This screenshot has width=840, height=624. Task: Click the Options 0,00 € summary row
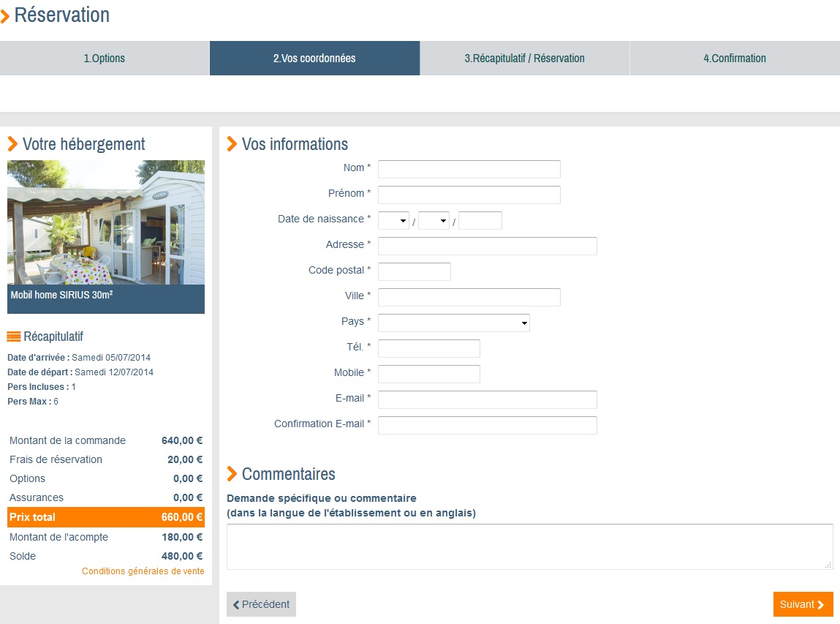click(106, 478)
